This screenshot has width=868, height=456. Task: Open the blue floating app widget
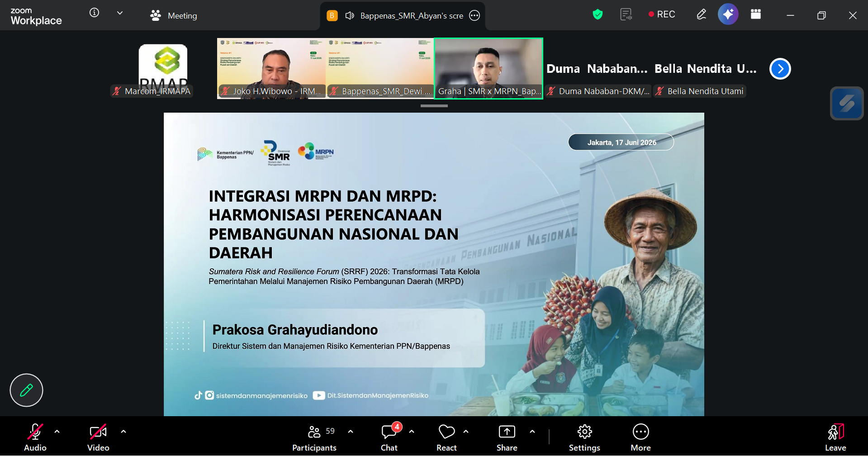pos(847,104)
